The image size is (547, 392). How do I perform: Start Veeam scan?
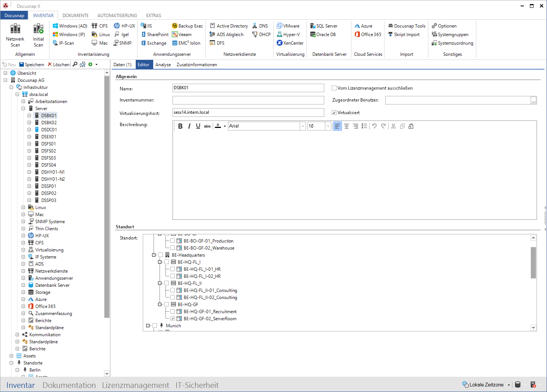click(182, 35)
